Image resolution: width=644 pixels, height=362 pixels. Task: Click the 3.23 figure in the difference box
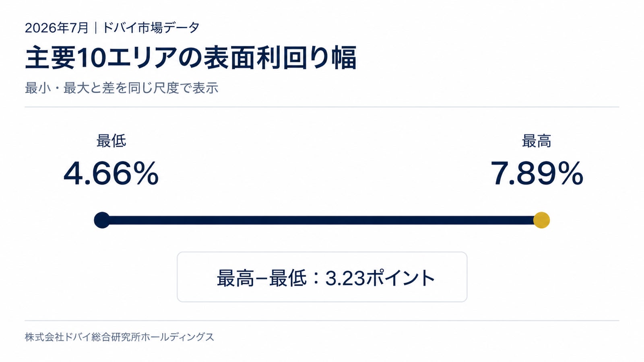click(x=345, y=278)
